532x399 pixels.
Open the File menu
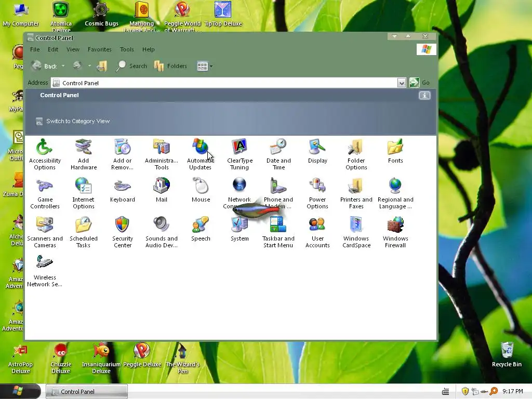35,49
